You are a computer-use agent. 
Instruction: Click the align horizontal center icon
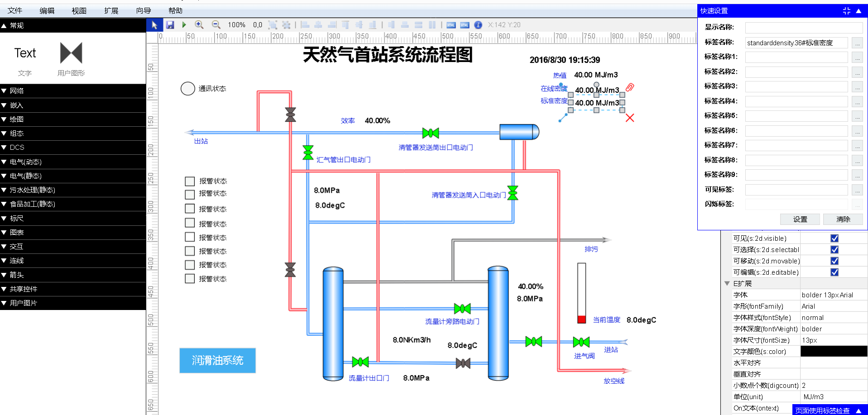tap(318, 25)
